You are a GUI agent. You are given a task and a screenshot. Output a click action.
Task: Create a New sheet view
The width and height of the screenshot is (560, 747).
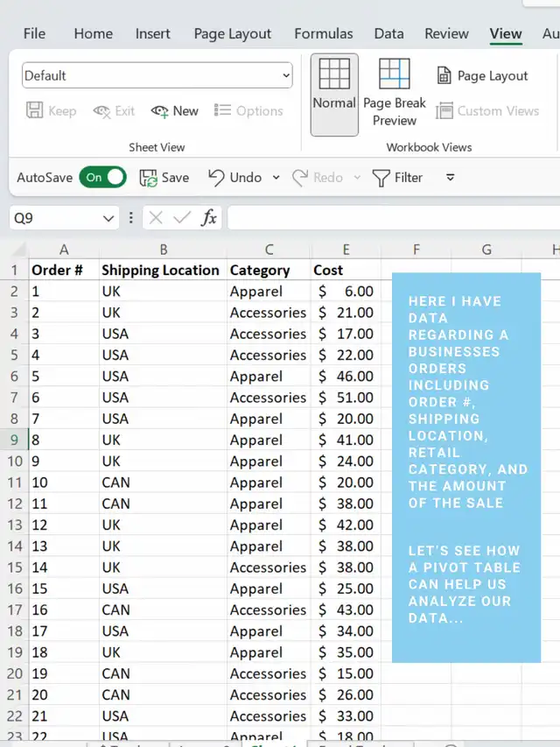tap(175, 111)
